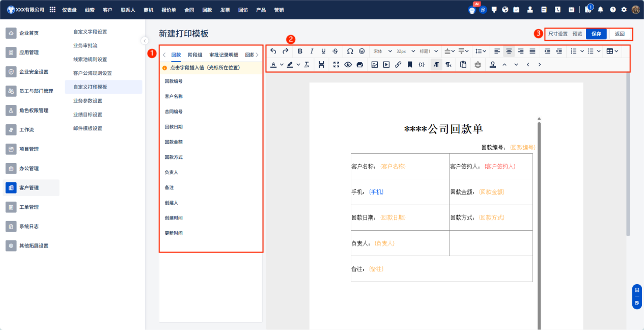The width and height of the screenshot is (644, 330).
Task: Open the numbered list style dropdown arrow
Action: pyautogui.click(x=582, y=51)
